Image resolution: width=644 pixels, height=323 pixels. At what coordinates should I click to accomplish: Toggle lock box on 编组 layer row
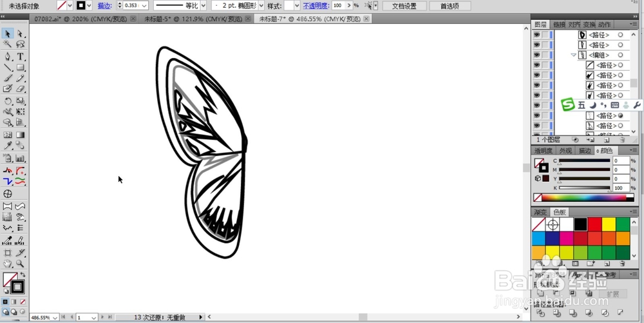tap(545, 55)
